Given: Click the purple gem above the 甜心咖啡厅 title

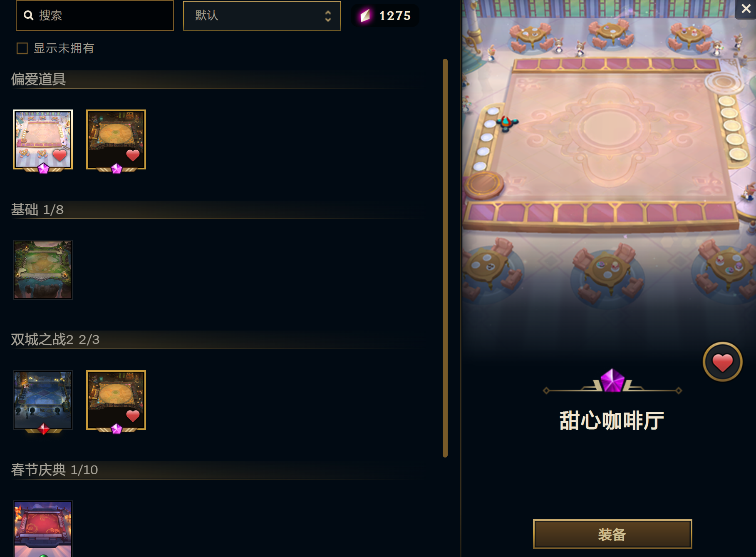Looking at the screenshot, I should pyautogui.click(x=612, y=380).
